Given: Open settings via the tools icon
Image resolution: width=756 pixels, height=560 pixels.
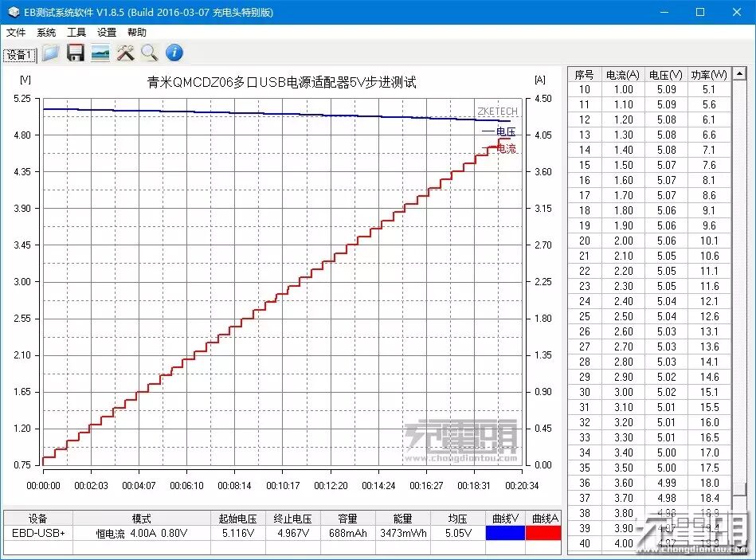Looking at the screenshot, I should coord(125,53).
